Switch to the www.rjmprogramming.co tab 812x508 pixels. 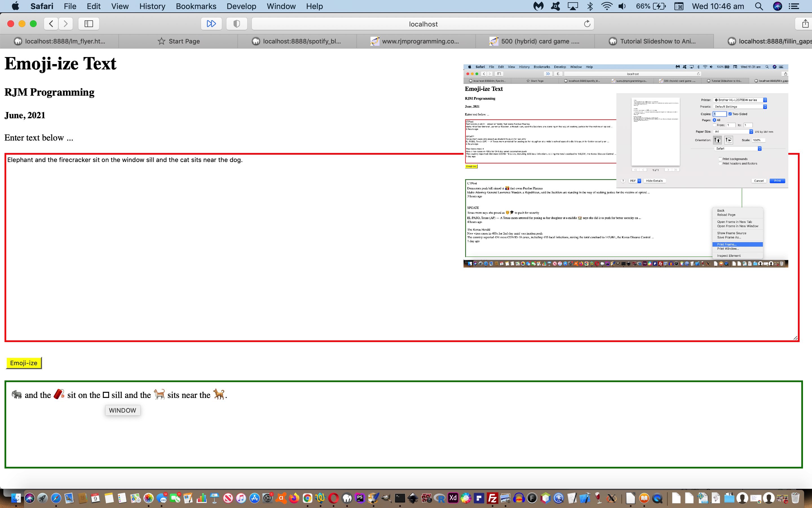coord(416,41)
